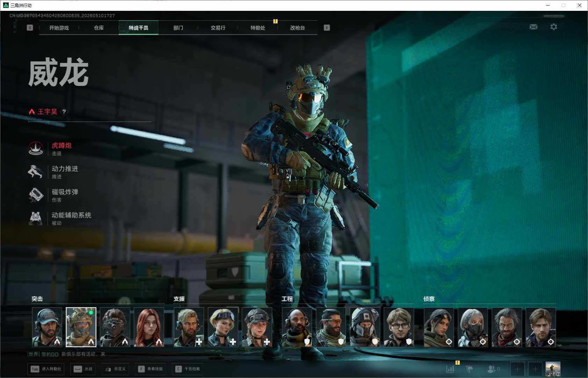Screen dimensions: 588x378
Task: Click the 进入特勤处 button
Action: 46,369
